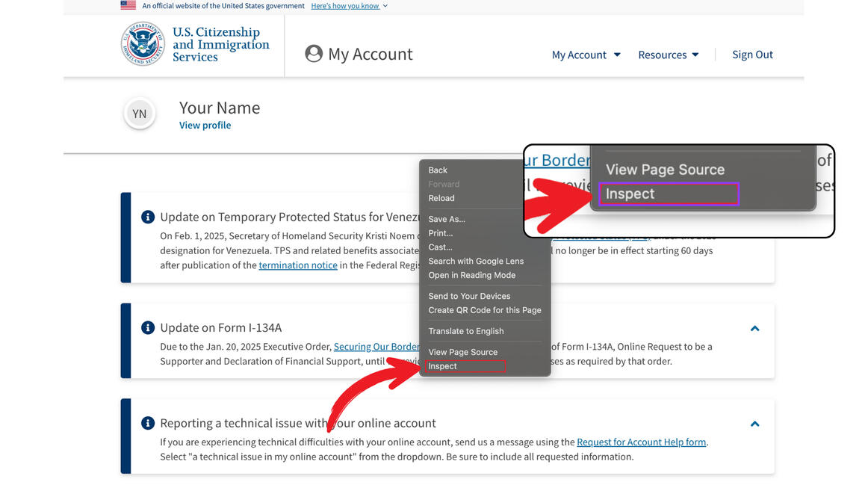This screenshot has width=868, height=488.
Task: Click info icon beside Reporting a technical issue
Action: click(x=148, y=423)
